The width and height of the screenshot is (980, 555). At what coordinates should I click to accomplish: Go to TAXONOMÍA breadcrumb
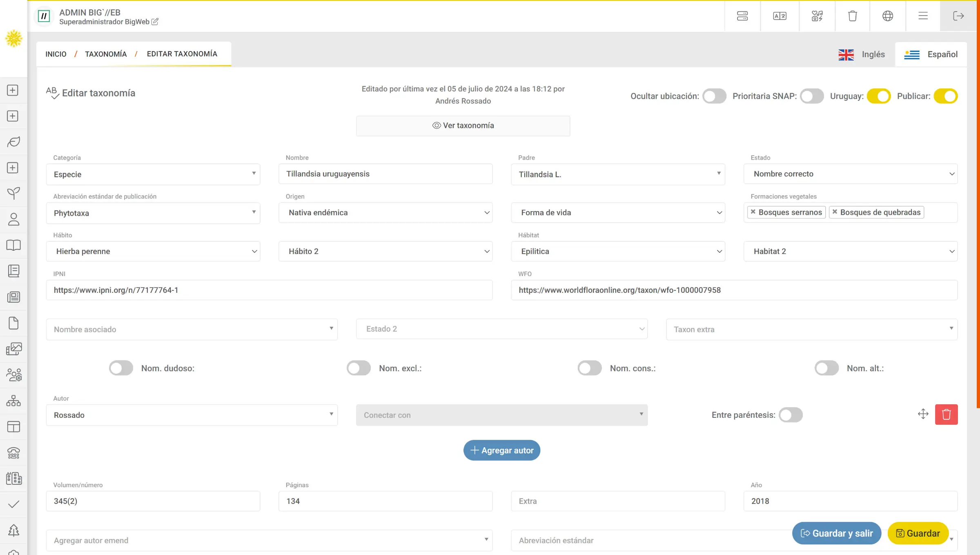point(106,54)
